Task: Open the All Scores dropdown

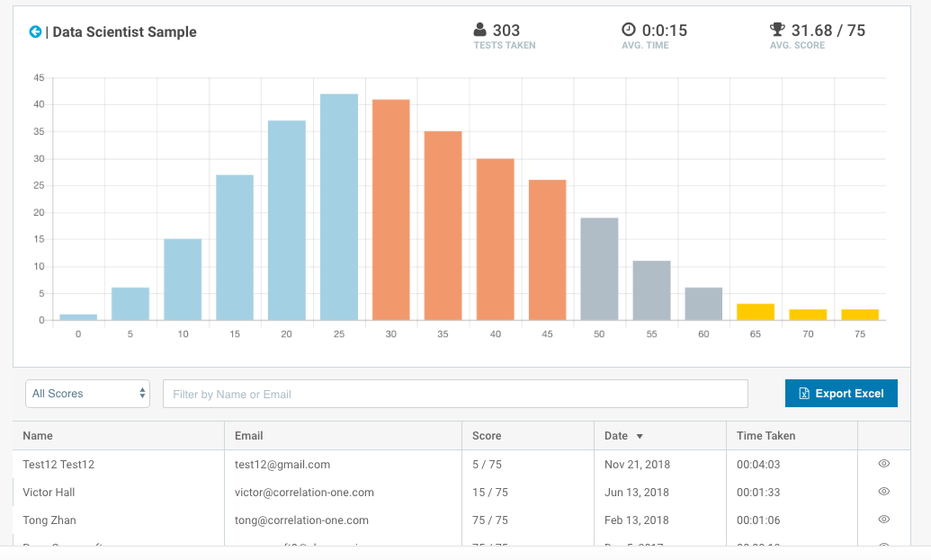Action: [88, 394]
